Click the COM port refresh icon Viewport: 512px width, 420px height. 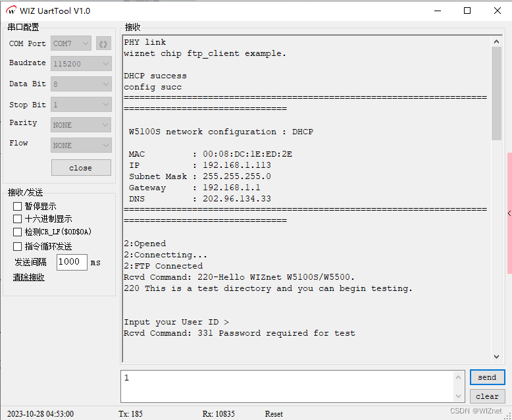[103, 43]
